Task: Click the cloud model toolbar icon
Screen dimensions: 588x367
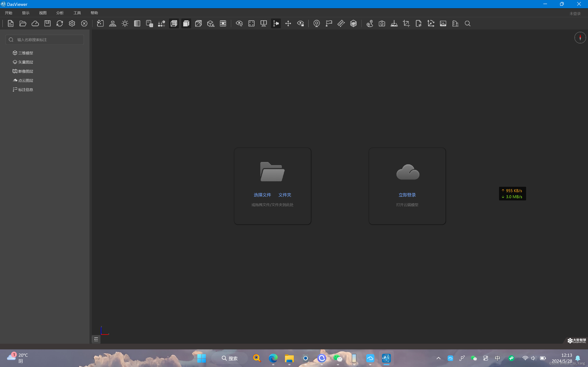Action: [35, 23]
